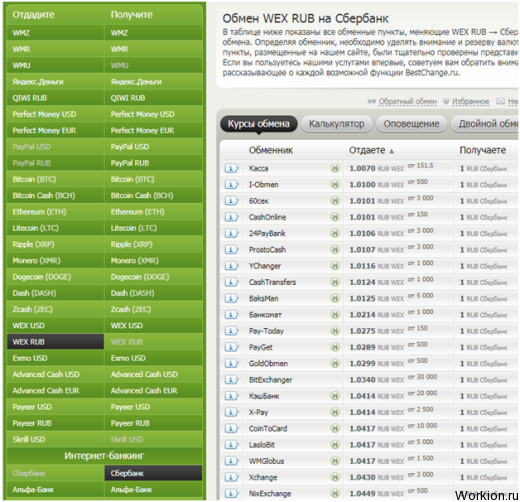Select QIWI RUB in Отдадите column

click(x=55, y=98)
